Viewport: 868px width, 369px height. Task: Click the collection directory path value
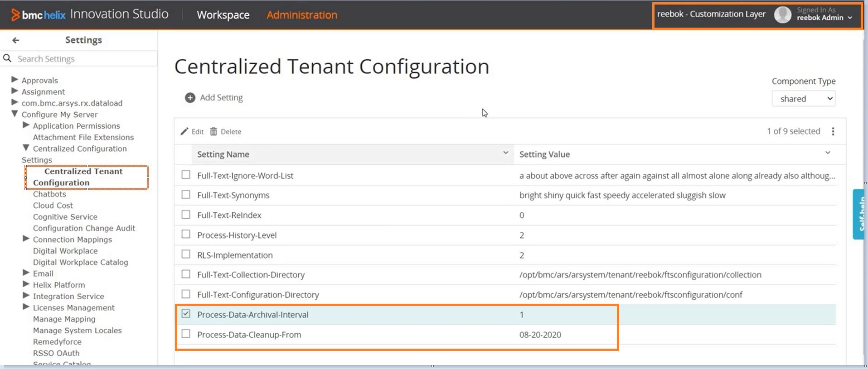tap(640, 275)
